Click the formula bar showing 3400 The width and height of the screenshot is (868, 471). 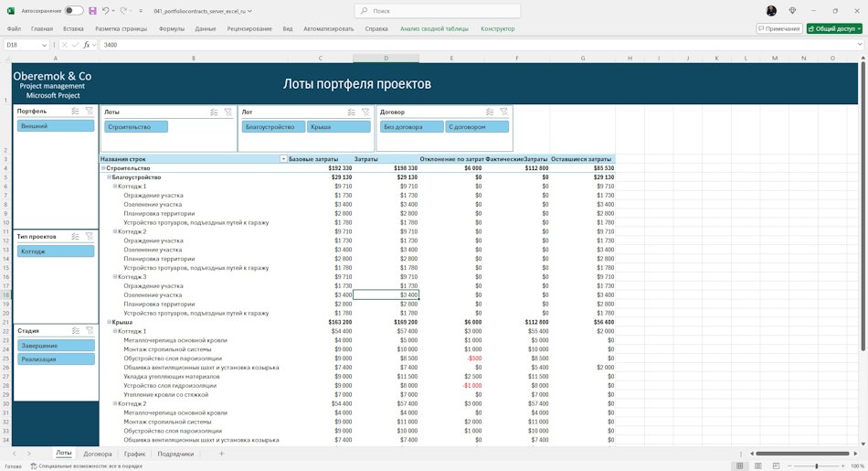click(x=476, y=45)
